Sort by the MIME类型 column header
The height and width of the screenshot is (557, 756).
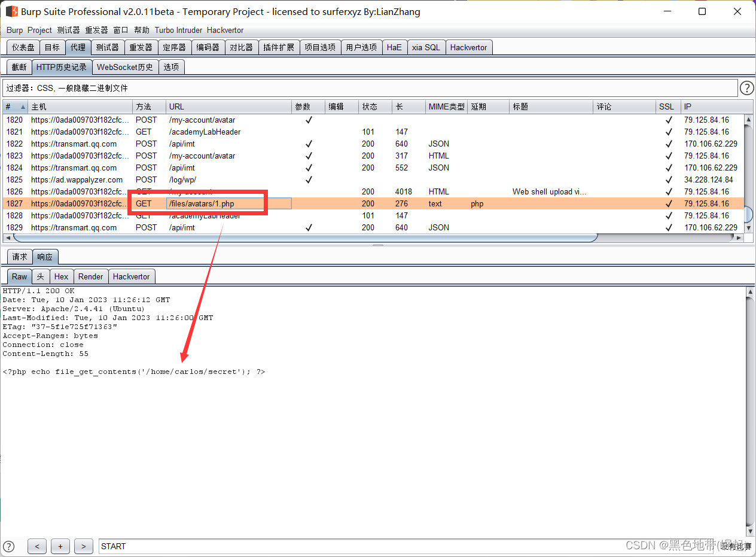[446, 106]
